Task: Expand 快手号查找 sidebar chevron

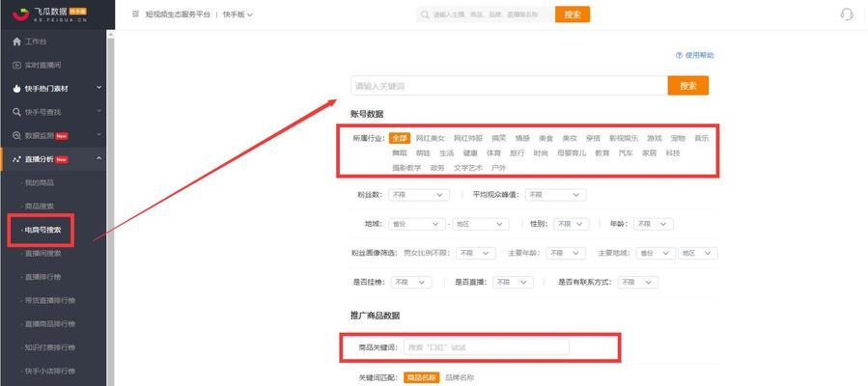Action: coord(99,111)
